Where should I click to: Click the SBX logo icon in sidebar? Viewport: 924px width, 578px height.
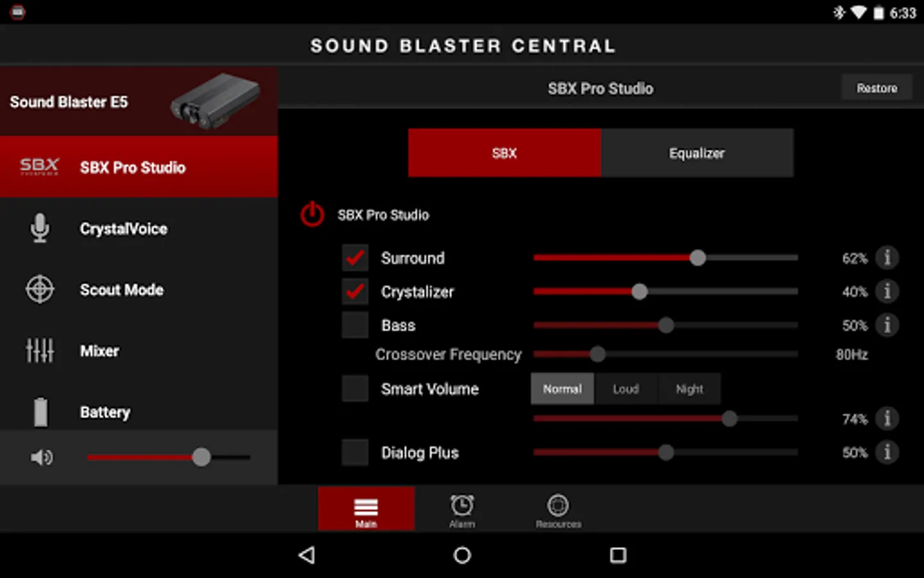coord(39,167)
